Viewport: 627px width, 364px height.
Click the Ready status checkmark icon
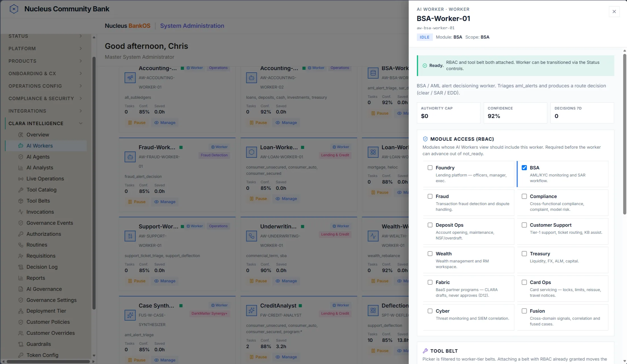[425, 66]
